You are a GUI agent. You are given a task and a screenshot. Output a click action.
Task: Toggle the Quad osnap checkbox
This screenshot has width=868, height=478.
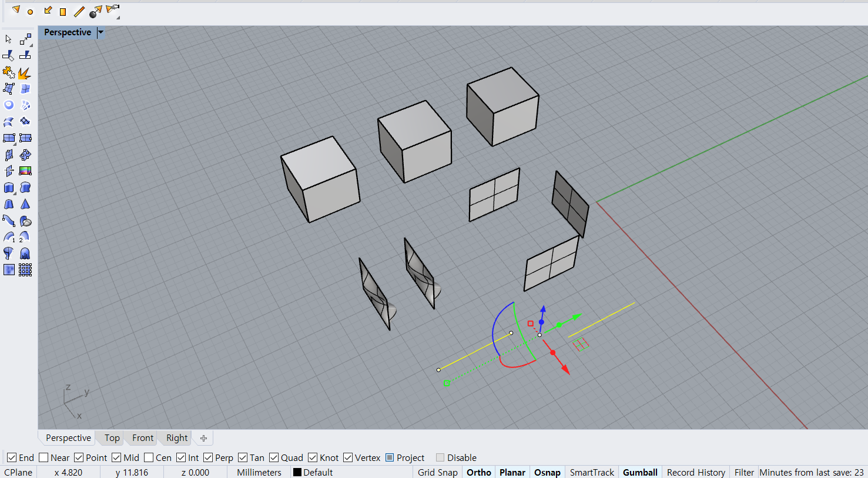[274, 457]
